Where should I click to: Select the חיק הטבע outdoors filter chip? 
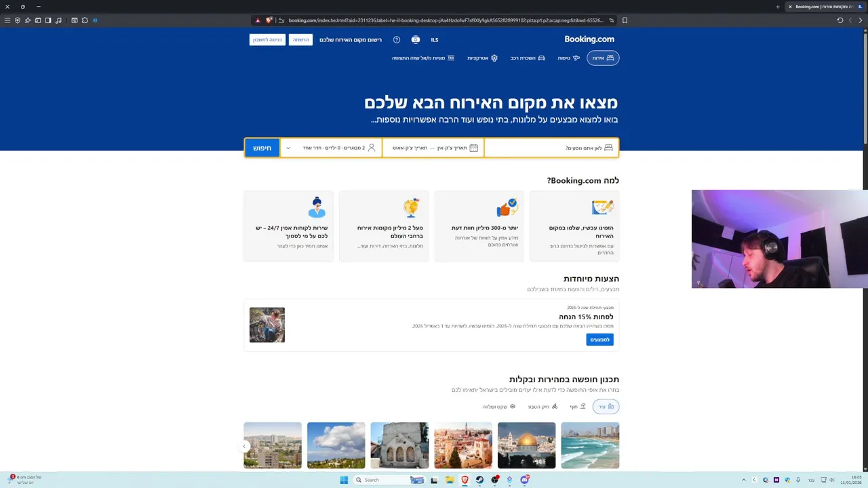coord(542,407)
